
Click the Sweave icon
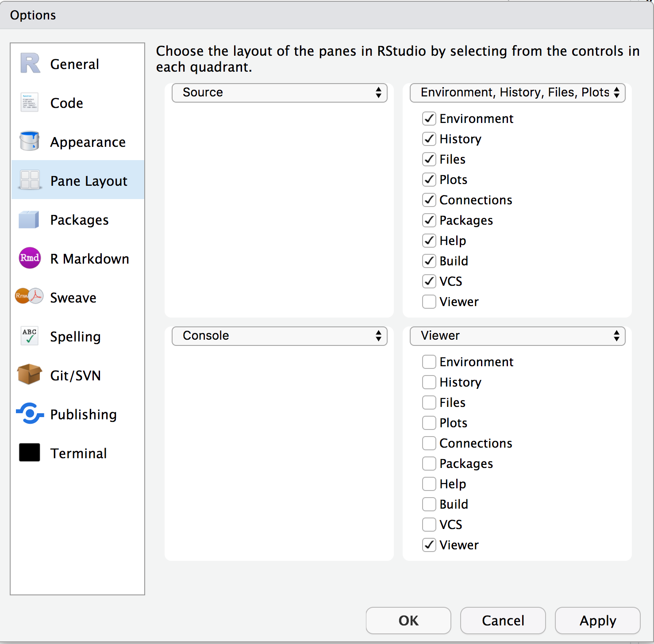coord(29,297)
